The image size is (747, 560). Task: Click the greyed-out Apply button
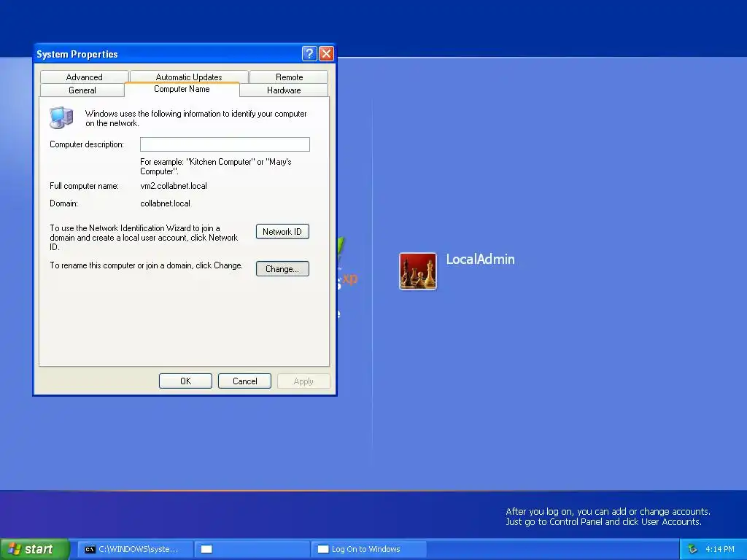303,381
